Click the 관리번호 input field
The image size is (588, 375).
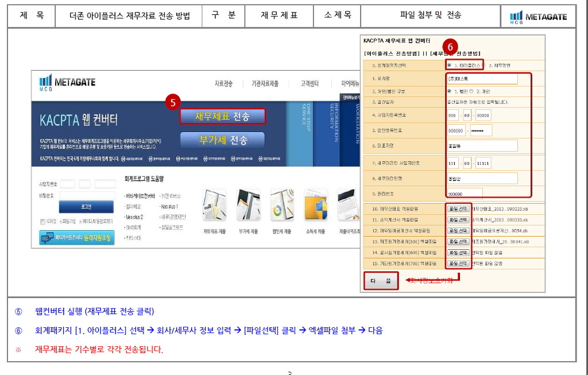click(464, 194)
